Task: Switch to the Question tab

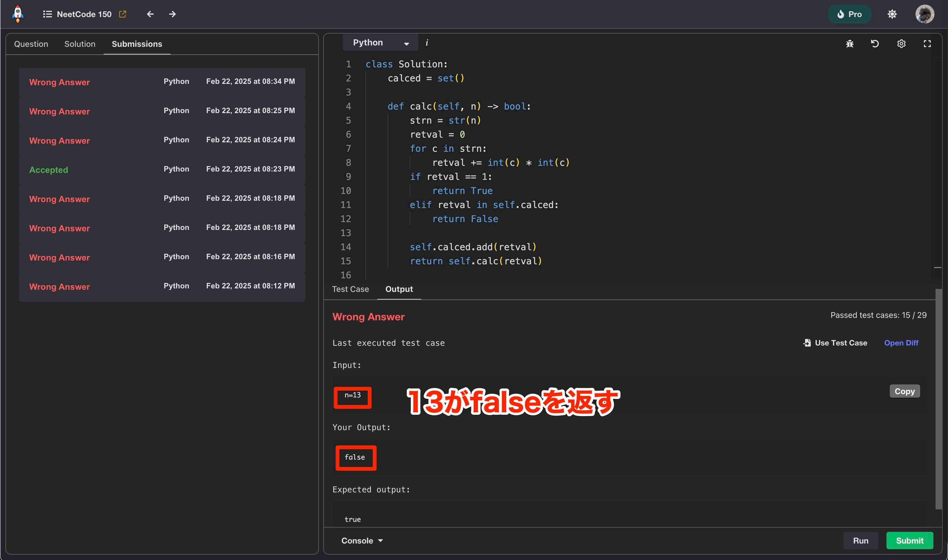Action: coord(31,44)
